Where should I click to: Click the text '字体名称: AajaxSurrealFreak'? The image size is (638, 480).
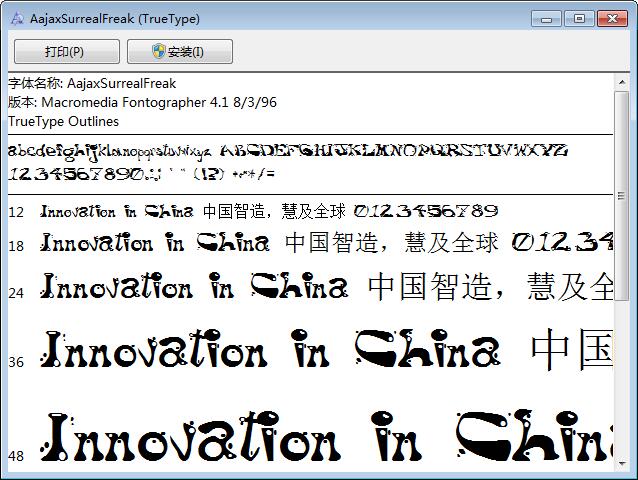coord(92,83)
